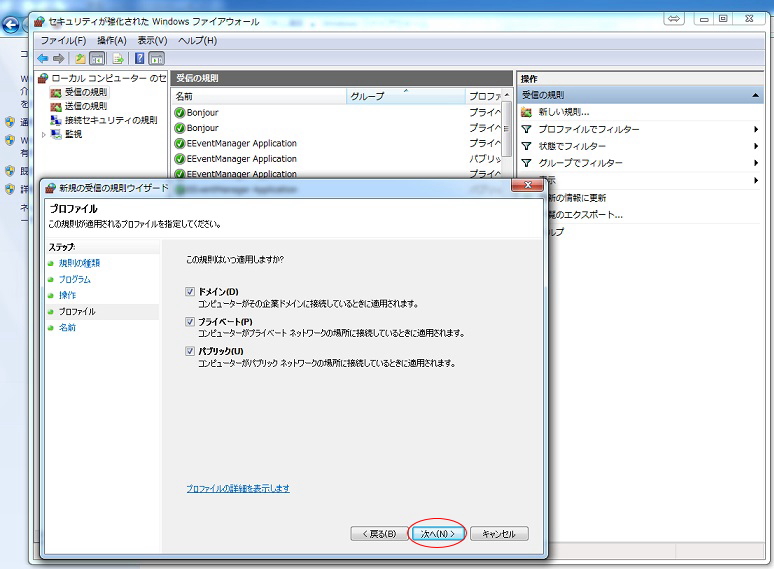The image size is (774, 569).
Task: Collapse the 受信の規則 actions section arrow
Action: [755, 95]
